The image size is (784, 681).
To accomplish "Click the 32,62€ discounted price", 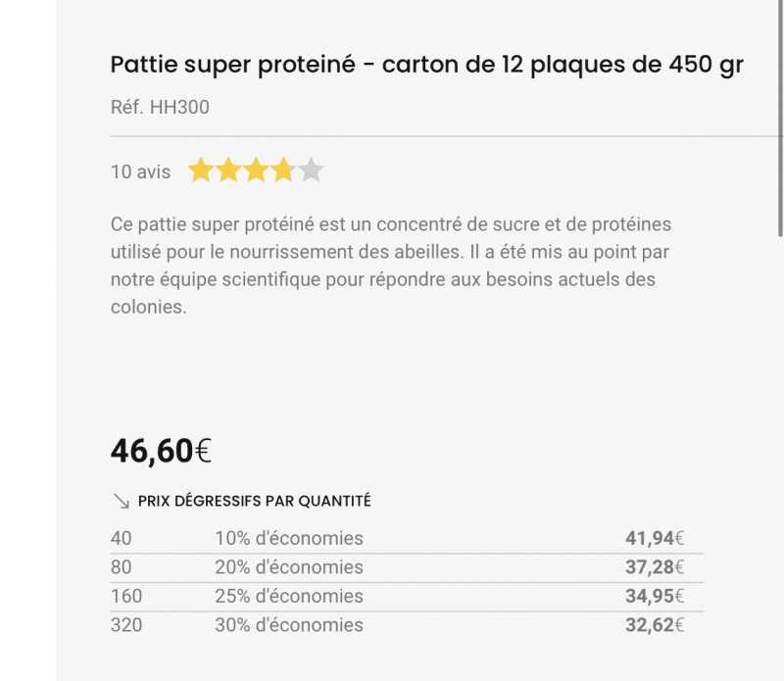I will click(x=654, y=625).
